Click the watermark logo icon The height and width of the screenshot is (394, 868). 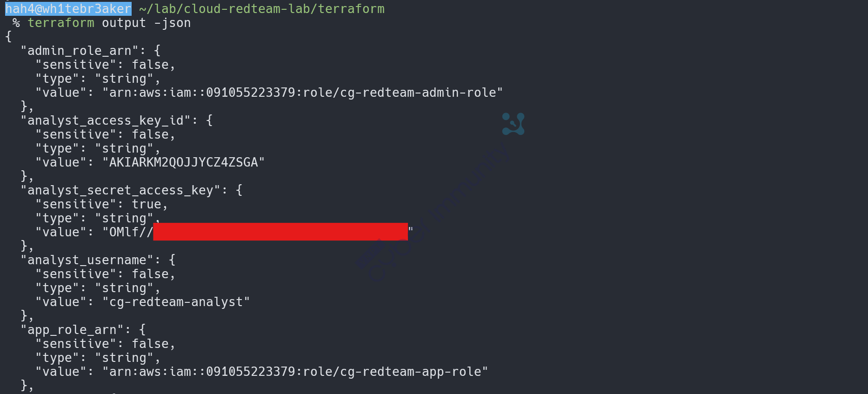(x=513, y=124)
